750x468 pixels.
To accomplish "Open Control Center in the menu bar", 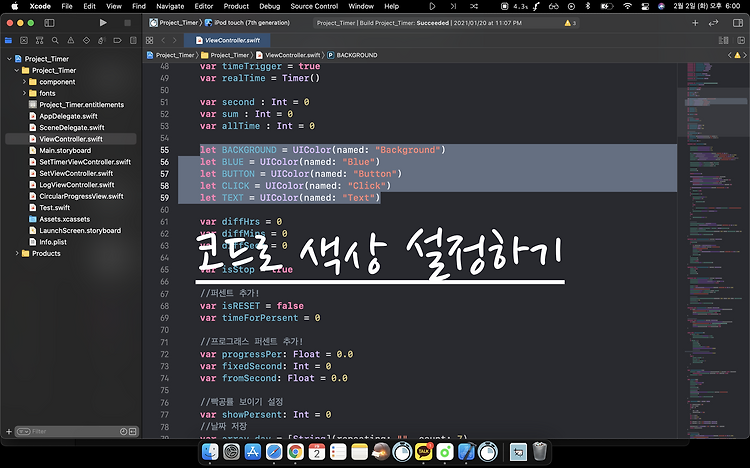I will [x=645, y=6].
